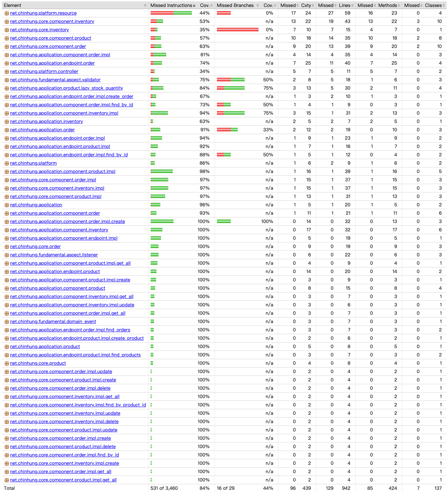448x495 pixels.
Task: Click '16 of 29' total branches cell
Action: tap(226, 488)
